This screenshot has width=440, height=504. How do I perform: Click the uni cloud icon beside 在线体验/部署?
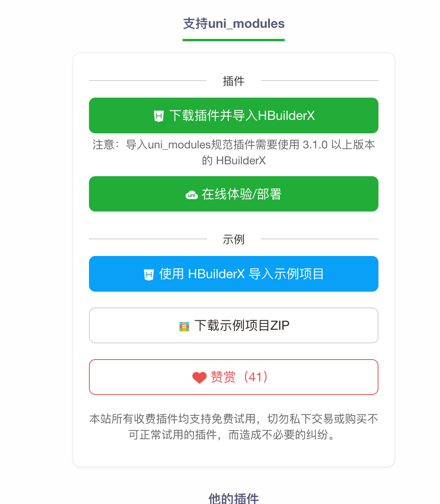click(192, 195)
